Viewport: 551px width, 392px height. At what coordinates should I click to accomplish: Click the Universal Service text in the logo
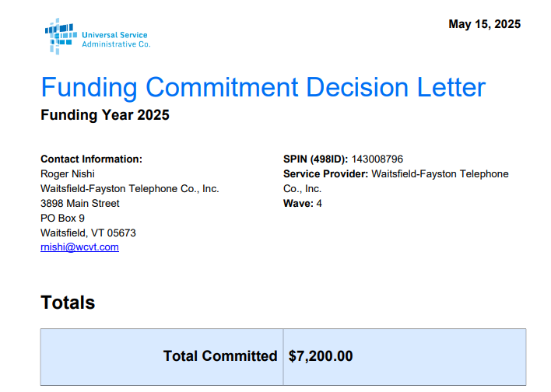pos(114,35)
